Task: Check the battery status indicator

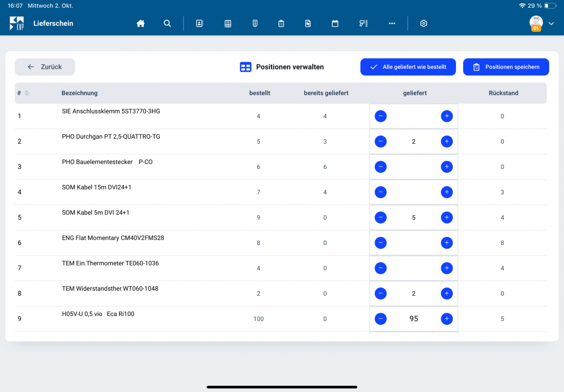Action: point(550,6)
